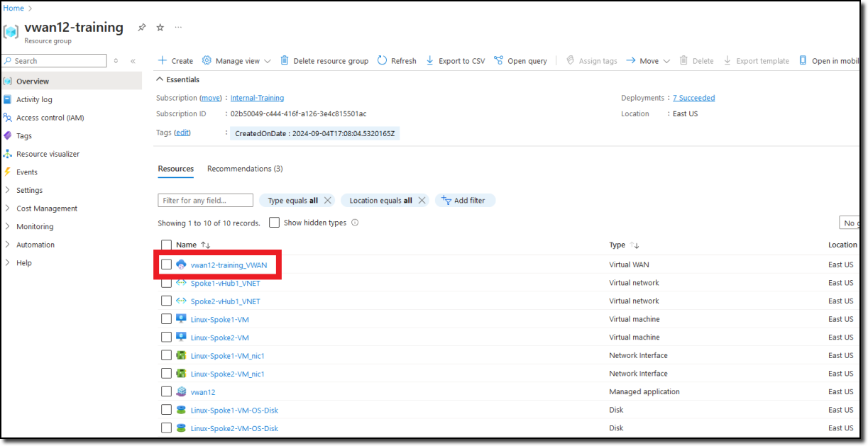This screenshot has height=446, width=868.
Task: Open the ellipsis menu beside the title
Action: (178, 28)
